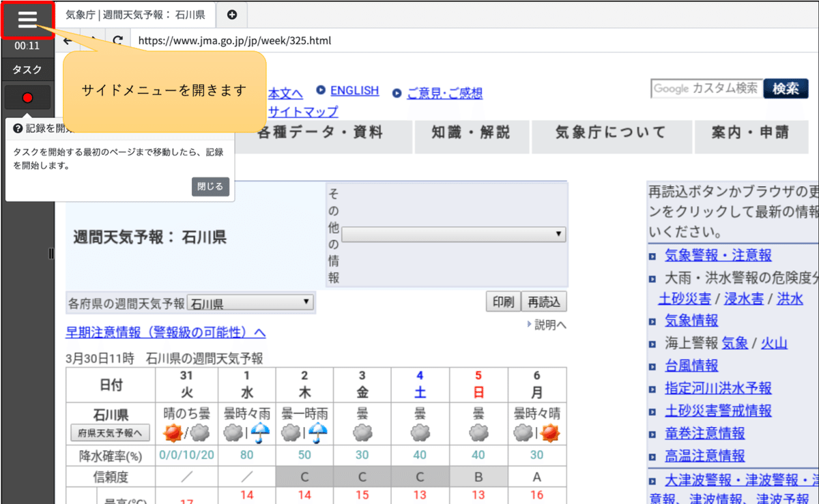Switch to the 気象庁 週間天気予報 browser tab
Image resolution: width=819 pixels, height=504 pixels.
pos(135,14)
